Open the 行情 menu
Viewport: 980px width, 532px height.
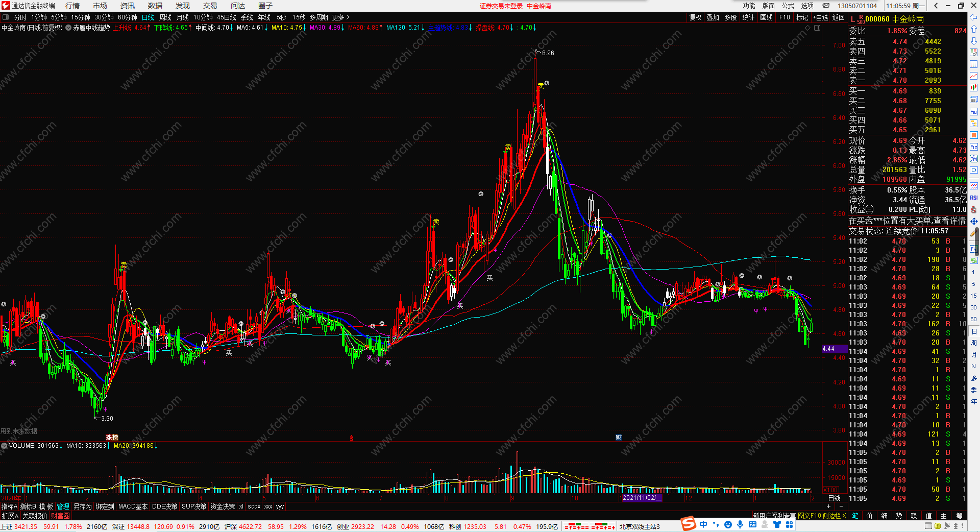tap(72, 6)
